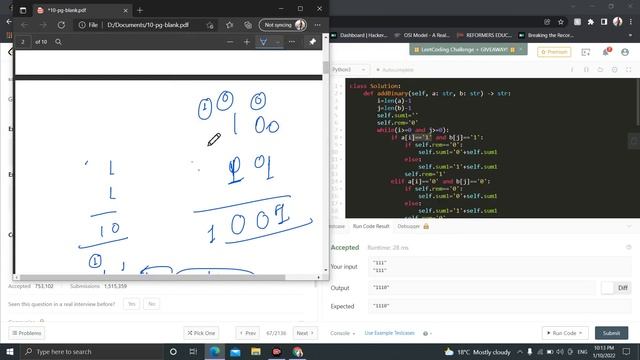Screen dimensions: 640x360
Task: Click the PDF horizontal scrollbar
Action: click(152, 277)
